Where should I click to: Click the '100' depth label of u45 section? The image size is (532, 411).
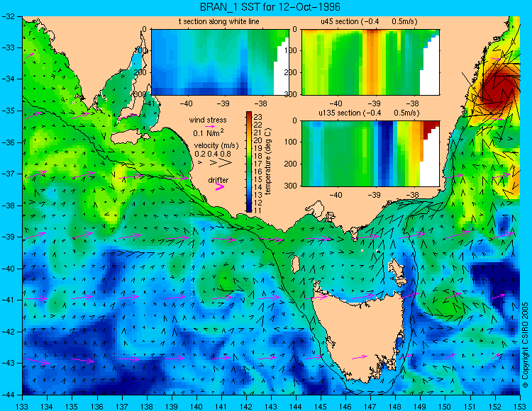click(x=292, y=50)
